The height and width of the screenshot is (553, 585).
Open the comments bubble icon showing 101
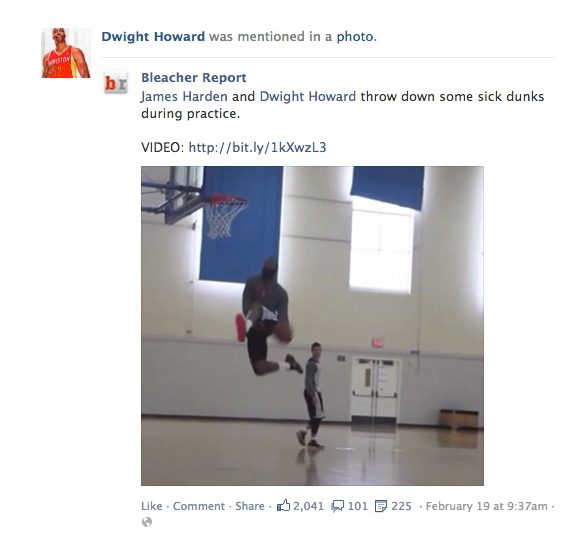pos(338,506)
